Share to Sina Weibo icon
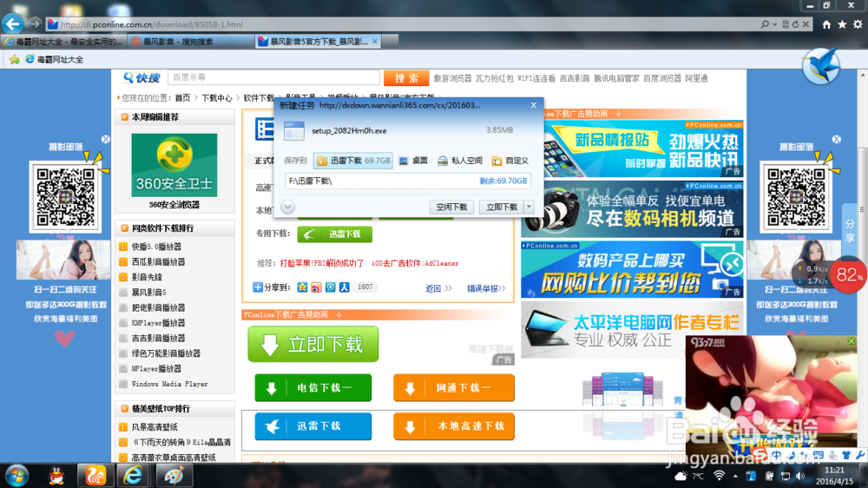The height and width of the screenshot is (488, 868). (316, 287)
